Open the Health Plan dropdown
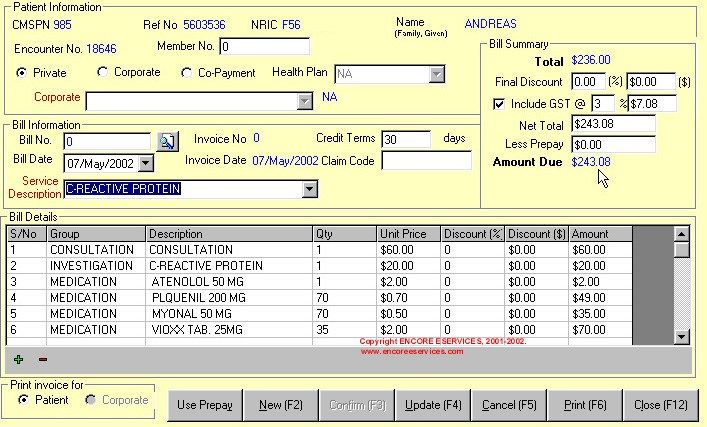Image resolution: width=707 pixels, height=427 pixels. (437, 74)
